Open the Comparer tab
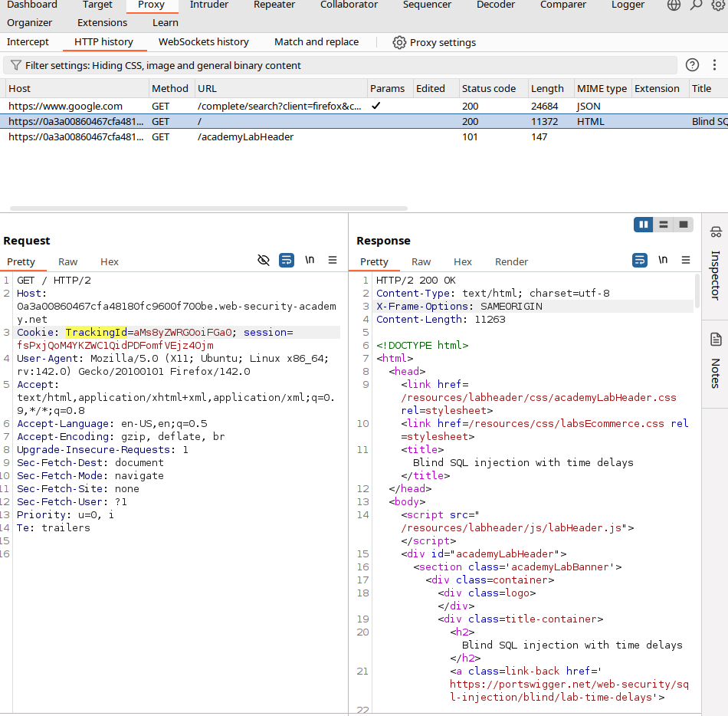728x716 pixels. coord(563,5)
